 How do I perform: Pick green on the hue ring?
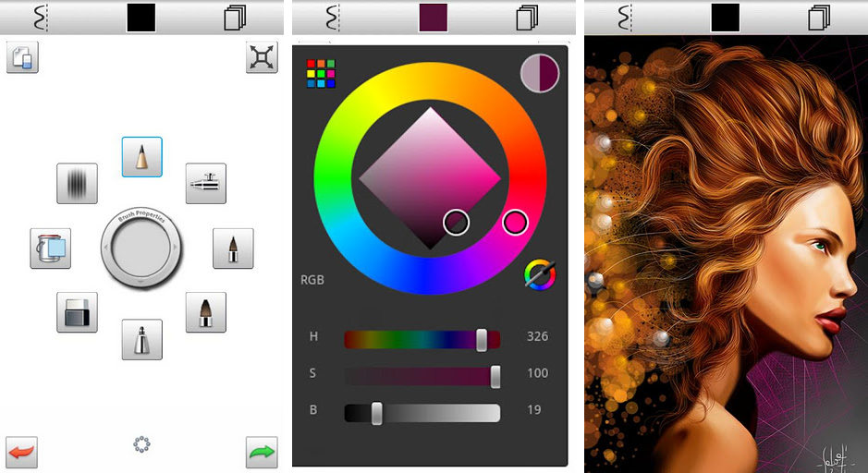[x=332, y=178]
